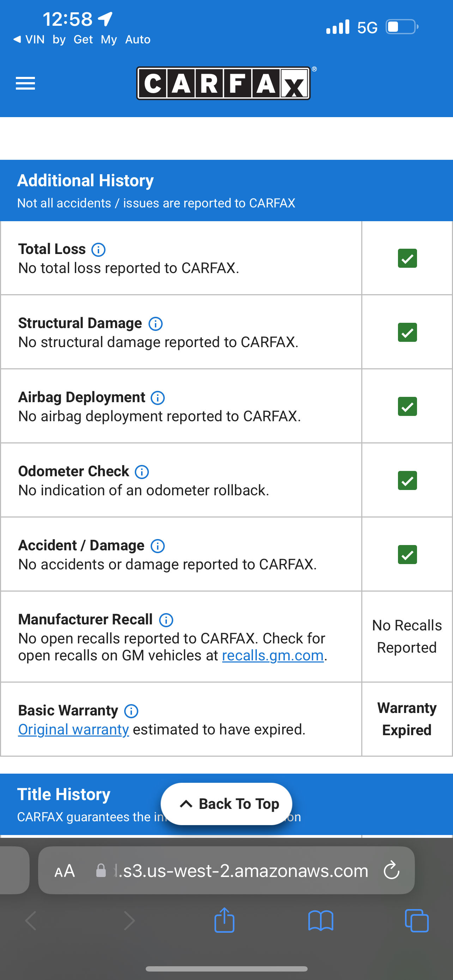The image size is (453, 980).
Task: Open the Original warranty link
Action: click(x=73, y=729)
